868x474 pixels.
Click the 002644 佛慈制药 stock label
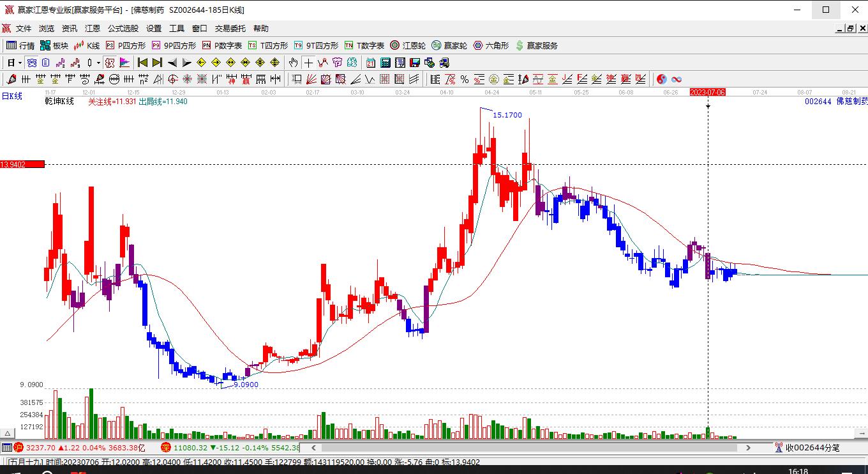[836, 101]
